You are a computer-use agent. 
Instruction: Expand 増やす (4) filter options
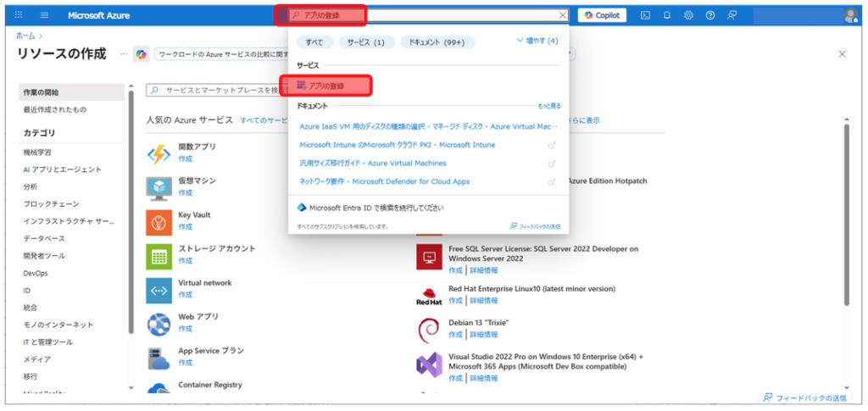tap(537, 41)
